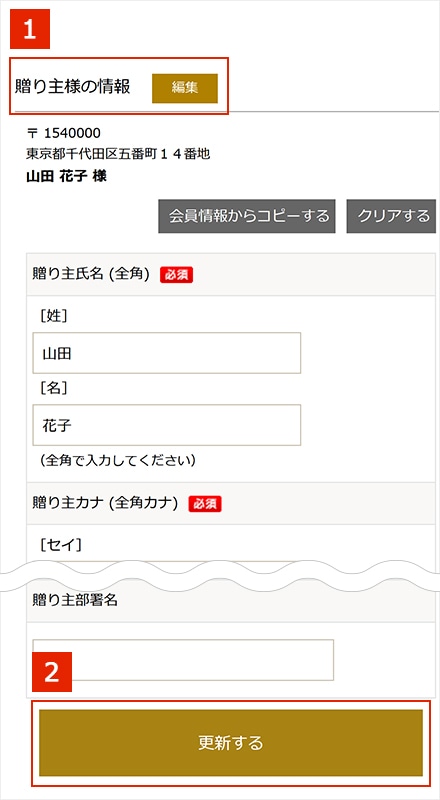This screenshot has width=440, height=800.
Task: Focus the 姓 field containing 山田
Action: click(x=166, y=353)
